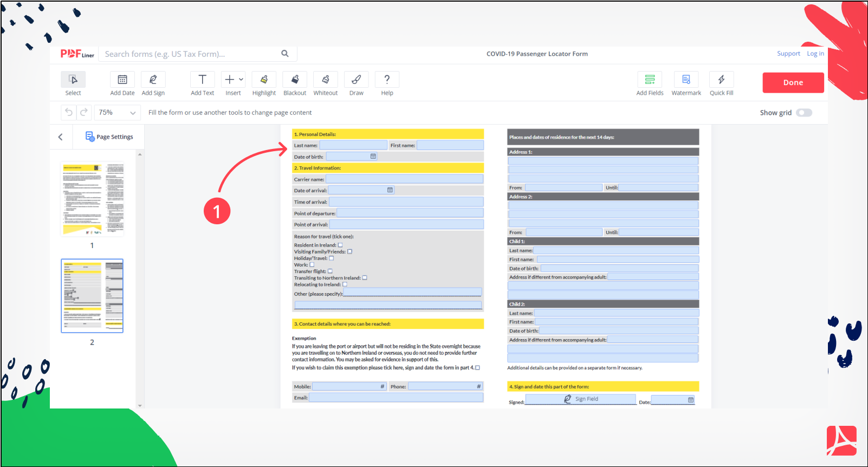This screenshot has width=868, height=467.
Task: Check Transfer flight box
Action: point(330,271)
